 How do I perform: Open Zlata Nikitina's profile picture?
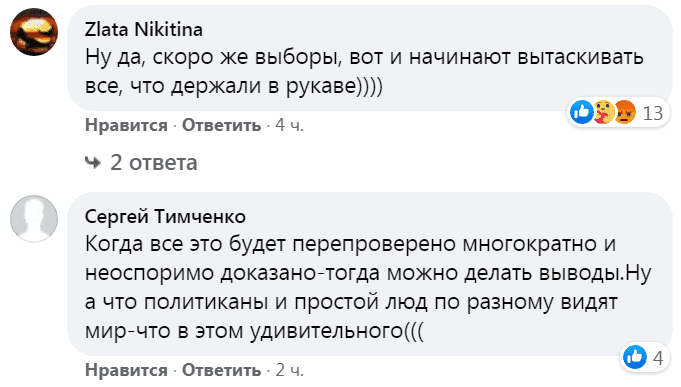[x=34, y=32]
